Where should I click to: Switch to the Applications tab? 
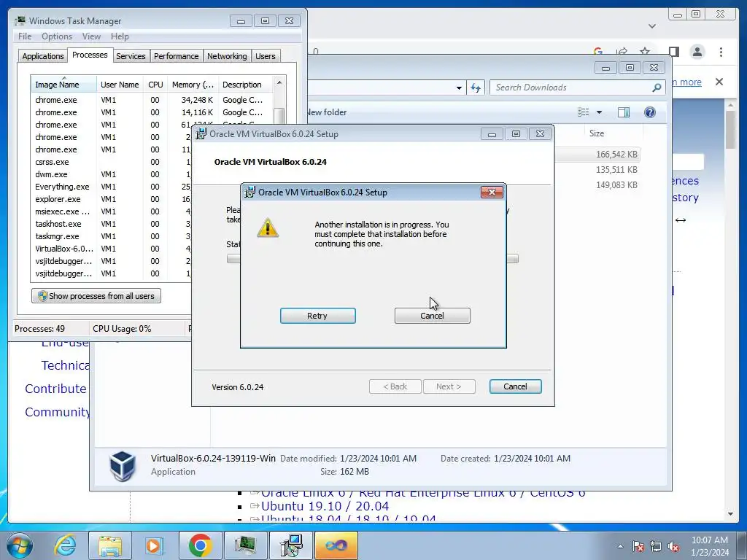coord(43,56)
